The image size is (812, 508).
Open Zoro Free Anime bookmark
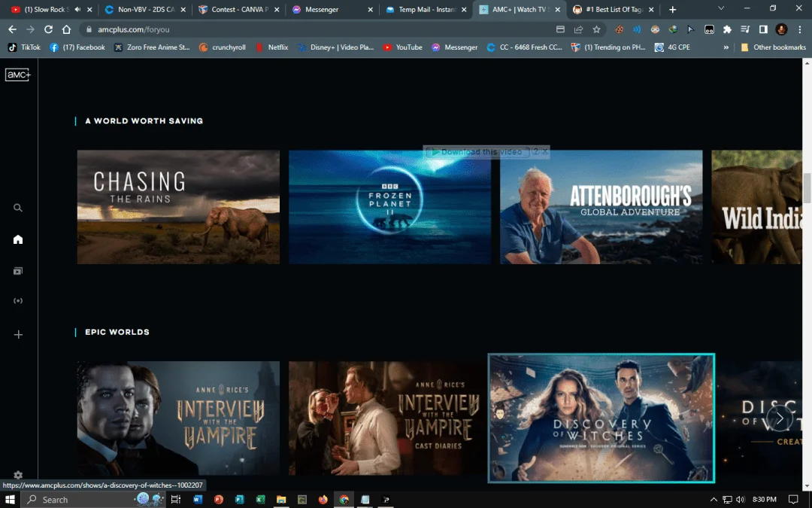point(152,47)
